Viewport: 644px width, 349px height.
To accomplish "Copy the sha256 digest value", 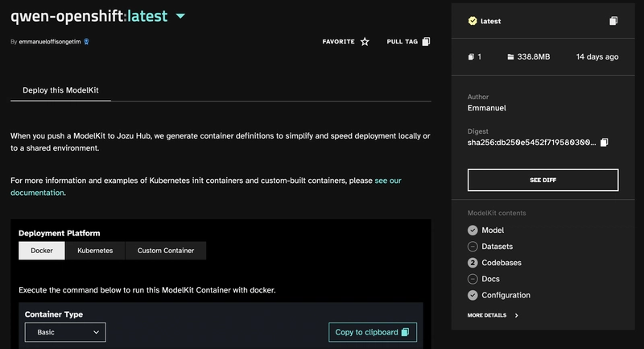I will coord(605,142).
